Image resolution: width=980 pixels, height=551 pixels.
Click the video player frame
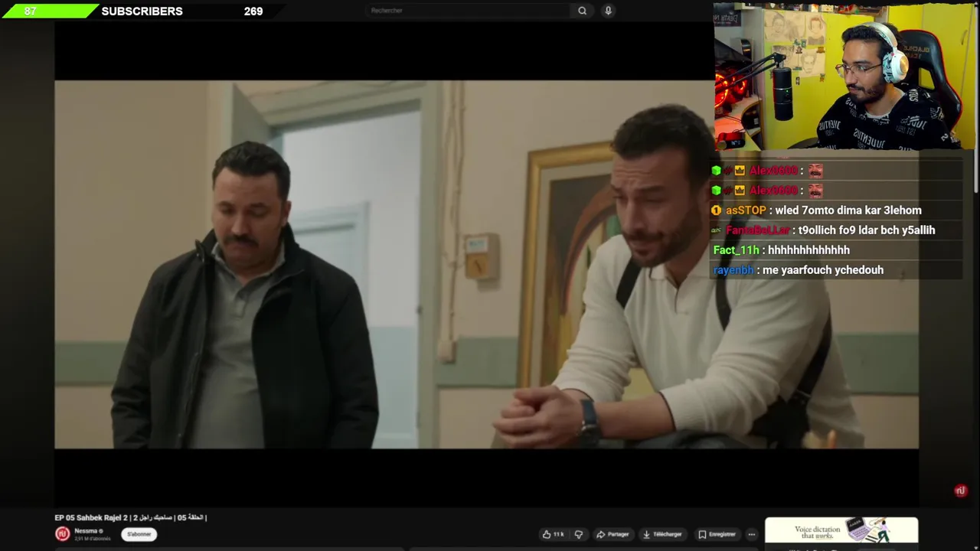(486, 264)
